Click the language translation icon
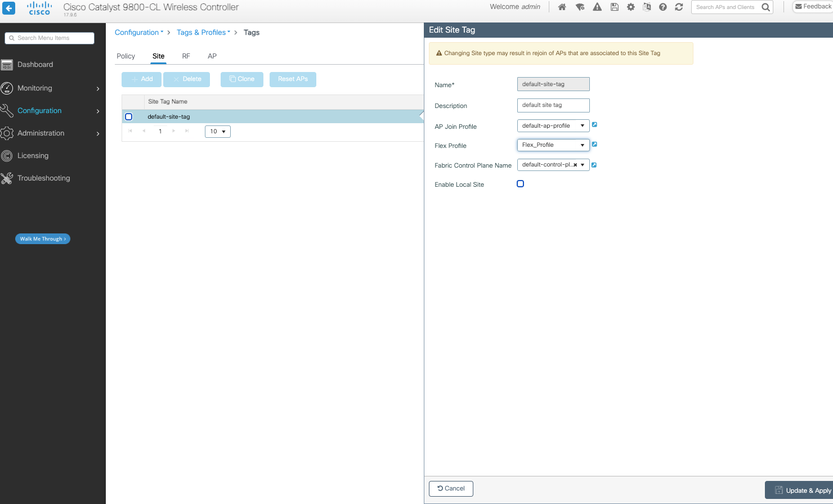The width and height of the screenshot is (833, 504). tap(647, 7)
